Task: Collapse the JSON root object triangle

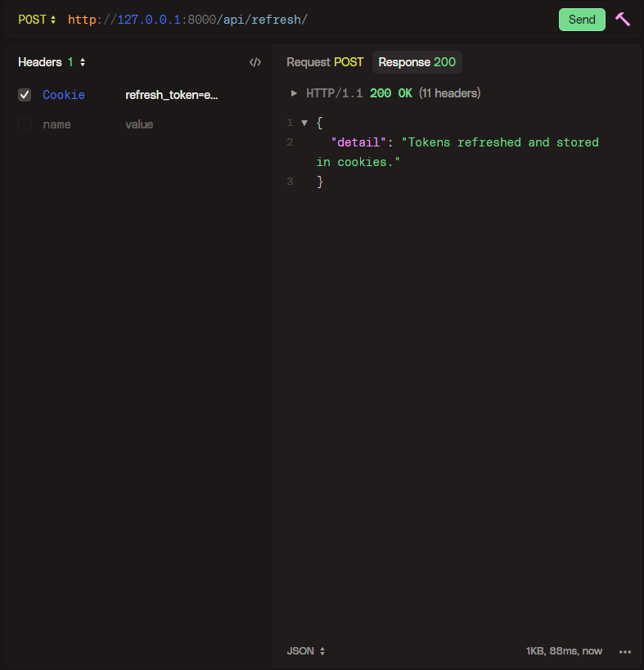Action: click(304, 123)
